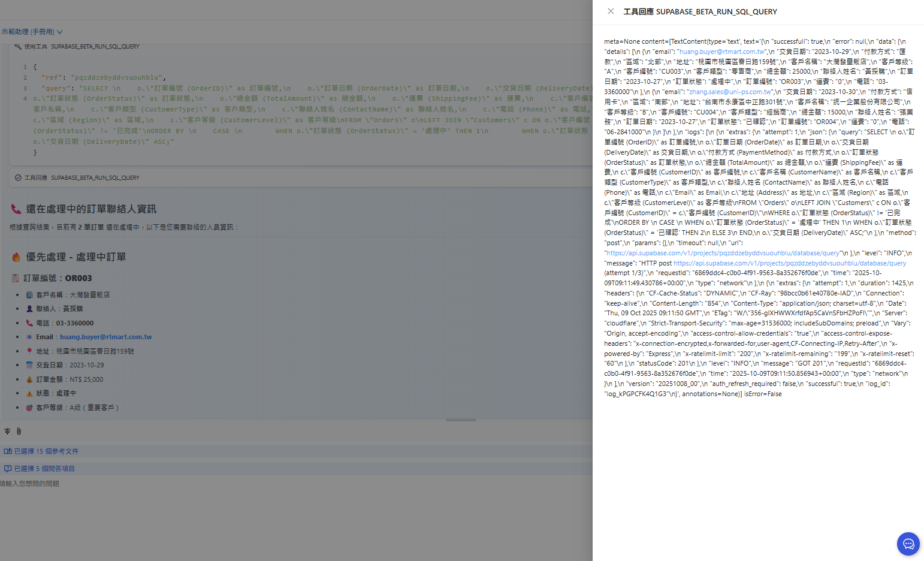Viewport: 924px width, 561px height.
Task: Click the red phone icon in heading
Action: point(16,209)
